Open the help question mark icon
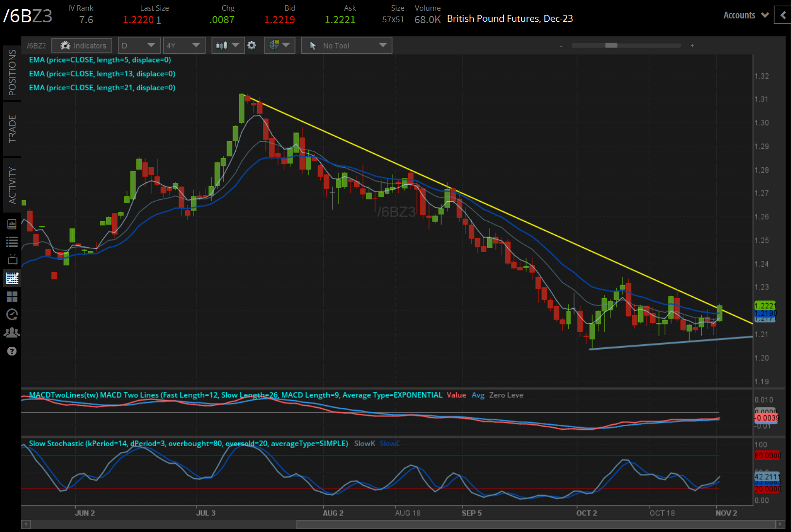This screenshot has width=791, height=532. coord(12,351)
